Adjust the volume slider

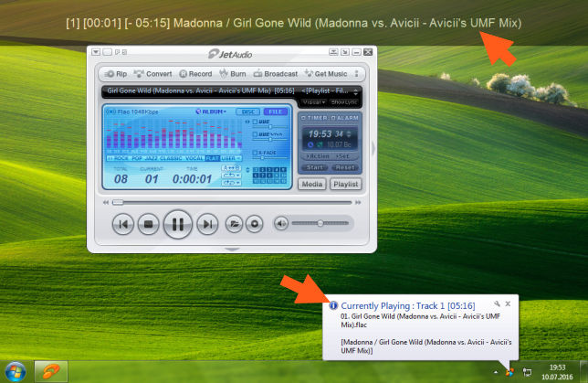point(320,223)
